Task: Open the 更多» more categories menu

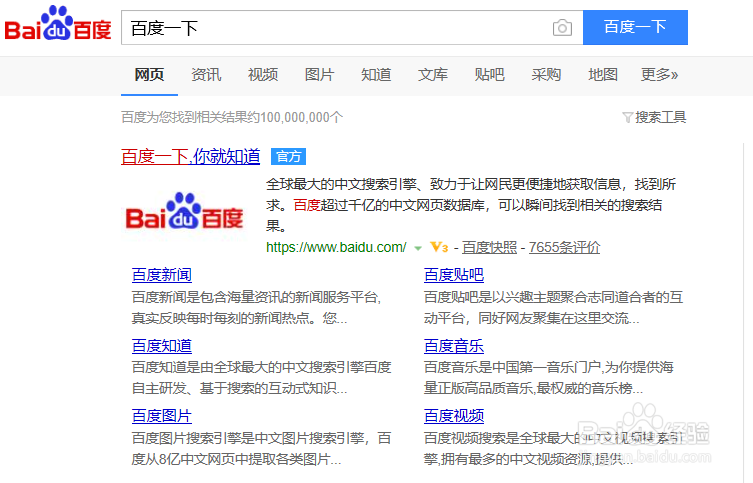Action: coord(659,75)
